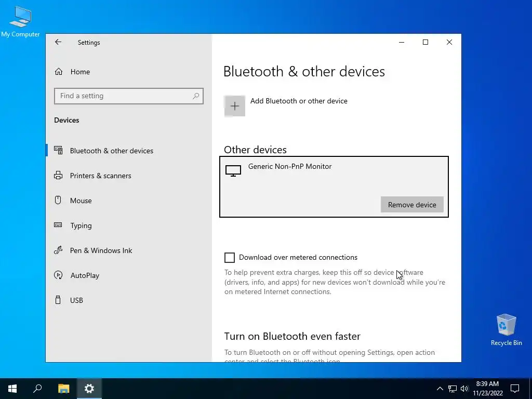Open the Home icon in sidebar
Viewport: 532px width, 399px height.
pyautogui.click(x=59, y=72)
